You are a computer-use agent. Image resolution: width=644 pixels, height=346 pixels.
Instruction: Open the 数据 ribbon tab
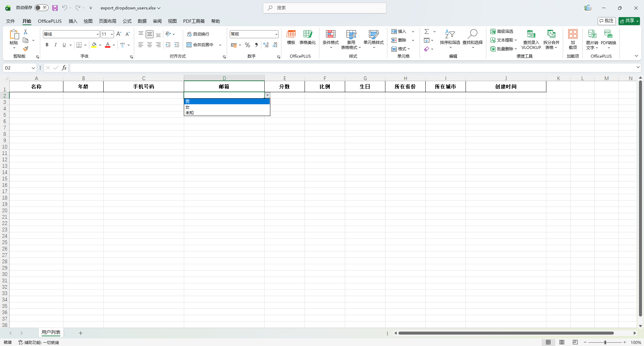pyautogui.click(x=142, y=21)
